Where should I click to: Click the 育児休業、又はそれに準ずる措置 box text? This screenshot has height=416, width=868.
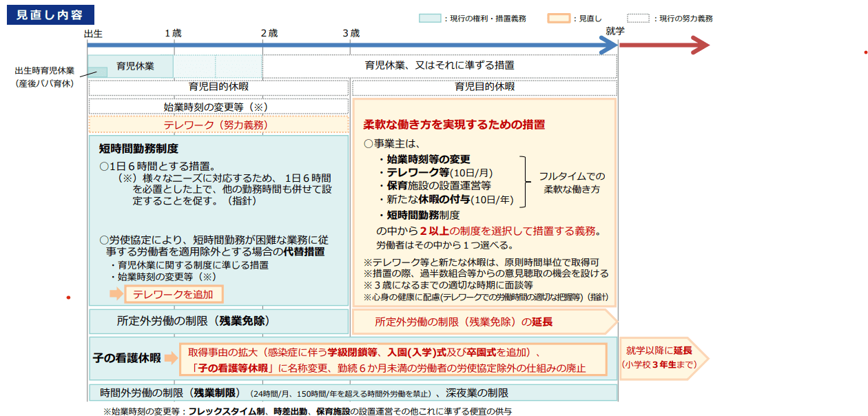[440, 65]
